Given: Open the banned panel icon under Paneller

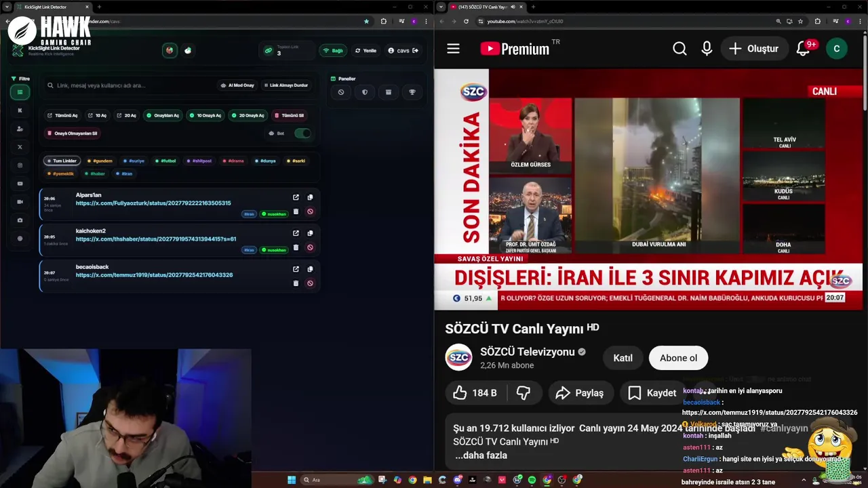Looking at the screenshot, I should (341, 92).
